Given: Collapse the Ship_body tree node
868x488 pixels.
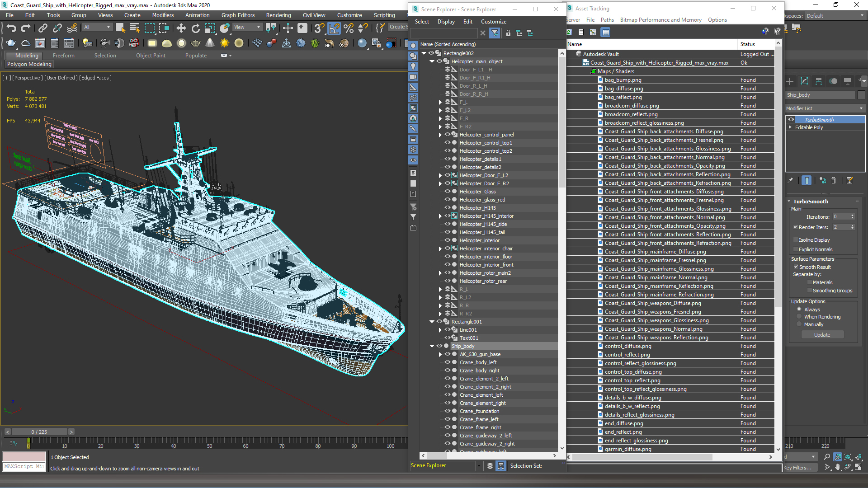Looking at the screenshot, I should [x=432, y=346].
